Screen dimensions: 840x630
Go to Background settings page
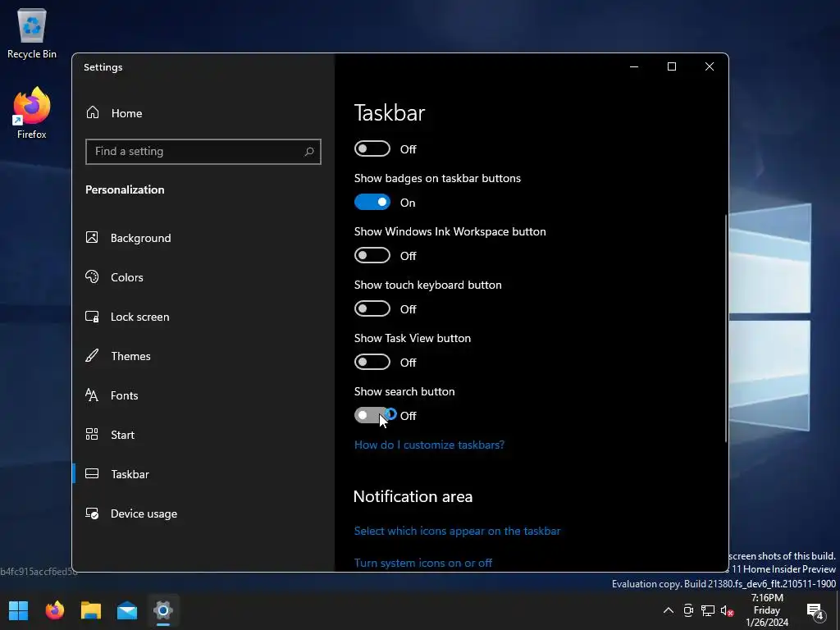pyautogui.click(x=140, y=238)
